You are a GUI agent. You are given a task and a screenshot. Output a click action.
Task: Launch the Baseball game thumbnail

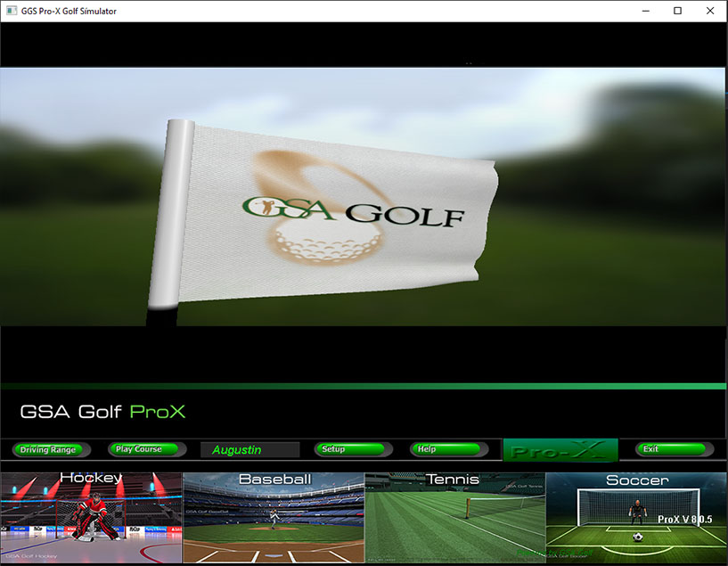(x=274, y=518)
